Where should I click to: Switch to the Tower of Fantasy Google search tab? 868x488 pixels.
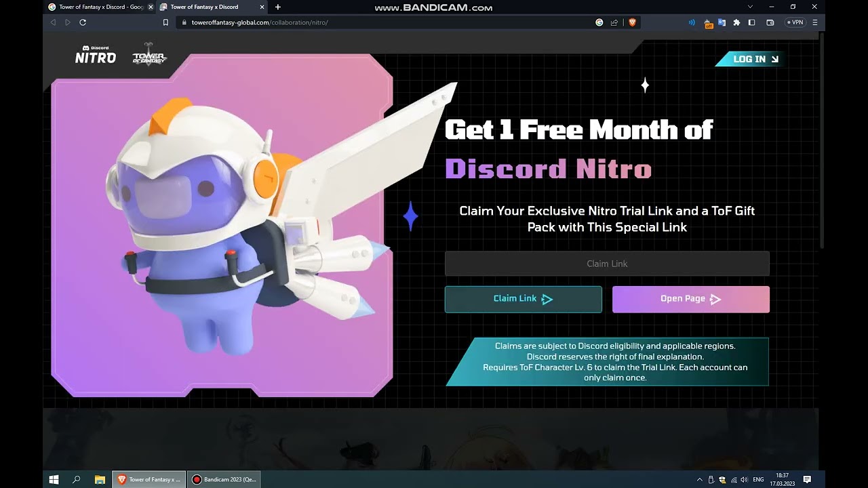(100, 7)
